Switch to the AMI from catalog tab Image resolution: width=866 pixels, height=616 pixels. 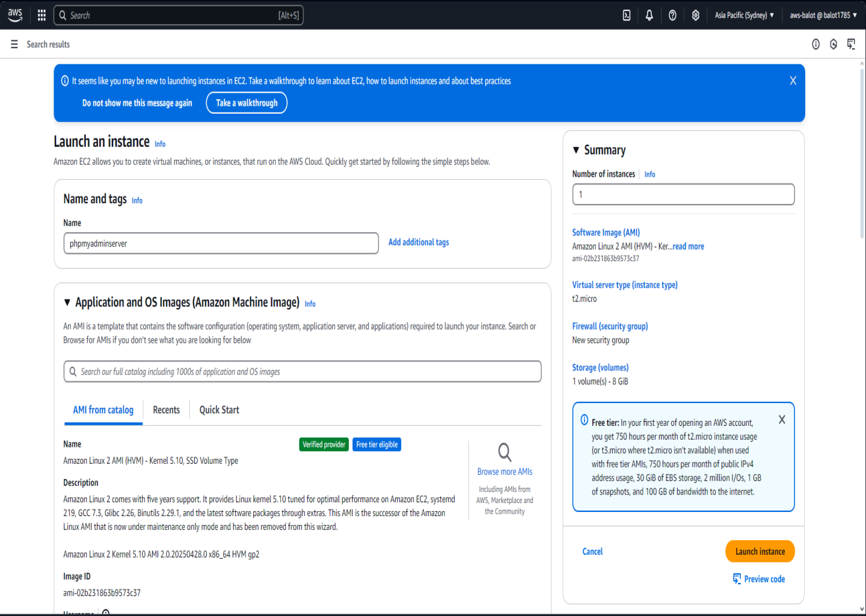pos(103,410)
